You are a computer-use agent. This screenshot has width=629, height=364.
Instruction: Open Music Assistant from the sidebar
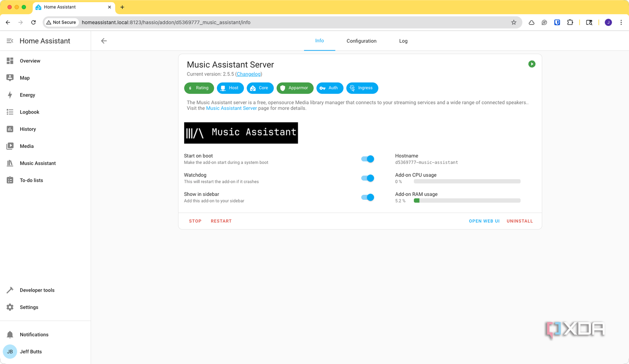[38, 163]
